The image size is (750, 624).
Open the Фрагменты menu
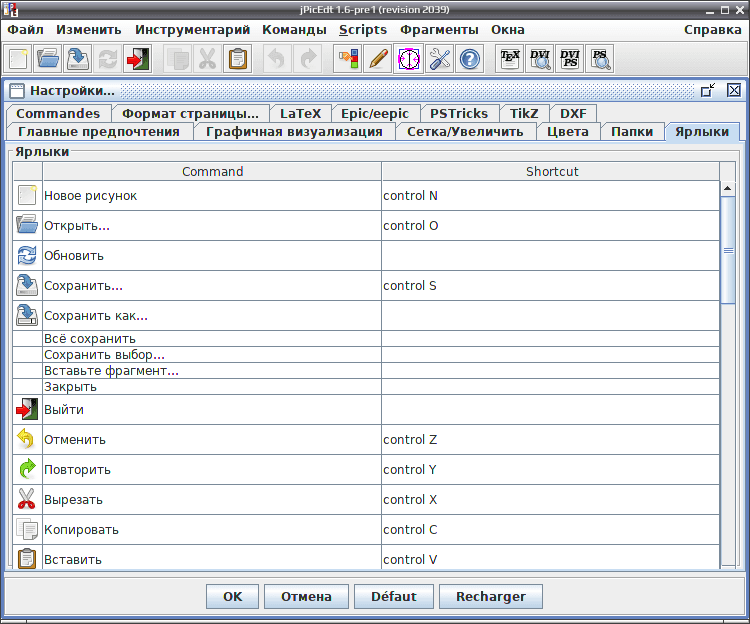[439, 30]
